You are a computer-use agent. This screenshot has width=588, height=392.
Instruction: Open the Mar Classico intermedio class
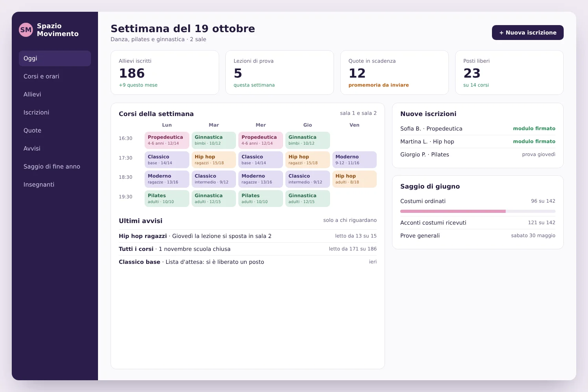point(214,179)
